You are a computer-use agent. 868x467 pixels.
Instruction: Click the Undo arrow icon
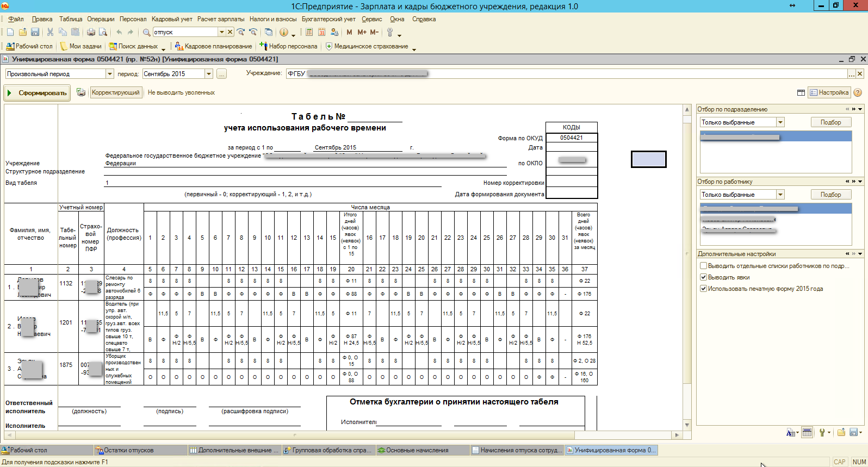point(119,32)
